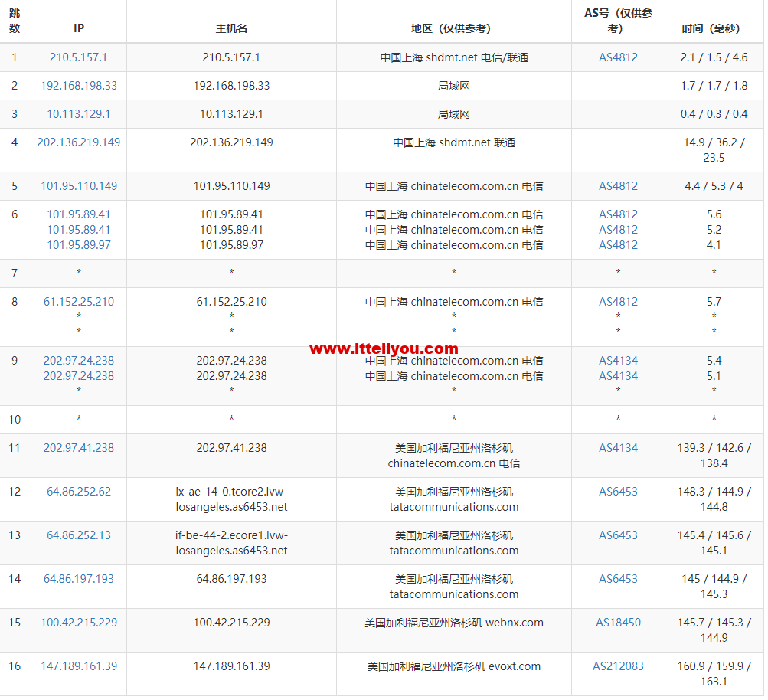The width and height of the screenshot is (768, 700).
Task: Click the 202.97.41.238 IP link
Action: click(78, 448)
